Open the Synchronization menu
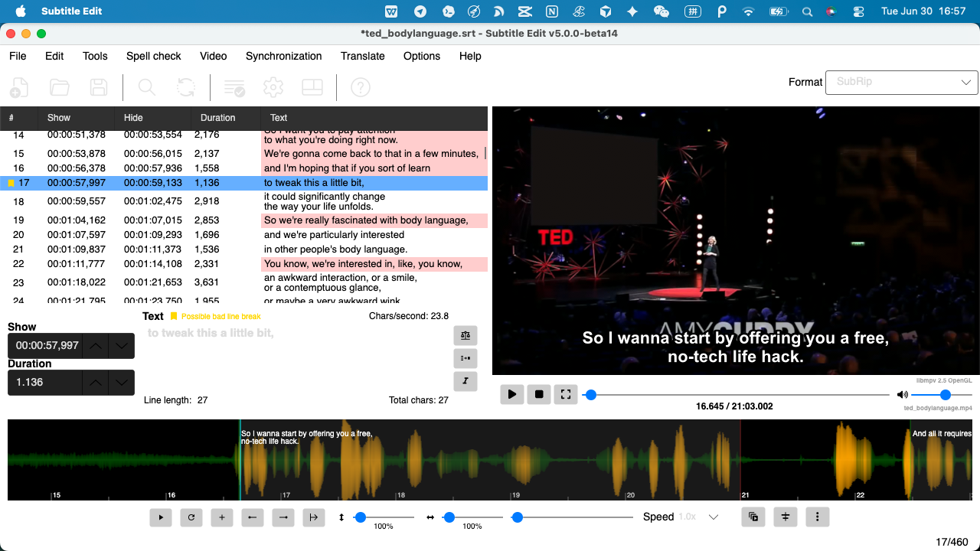 (x=284, y=56)
